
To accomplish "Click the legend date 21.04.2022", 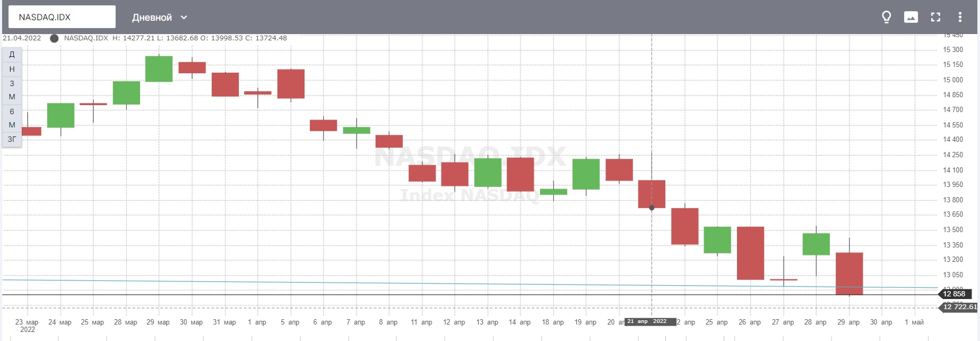I will coord(22,38).
